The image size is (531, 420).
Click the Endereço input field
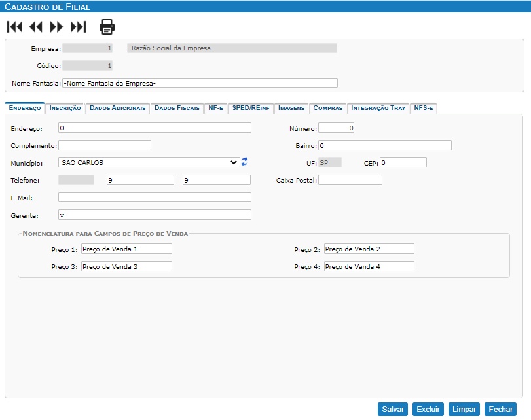155,128
